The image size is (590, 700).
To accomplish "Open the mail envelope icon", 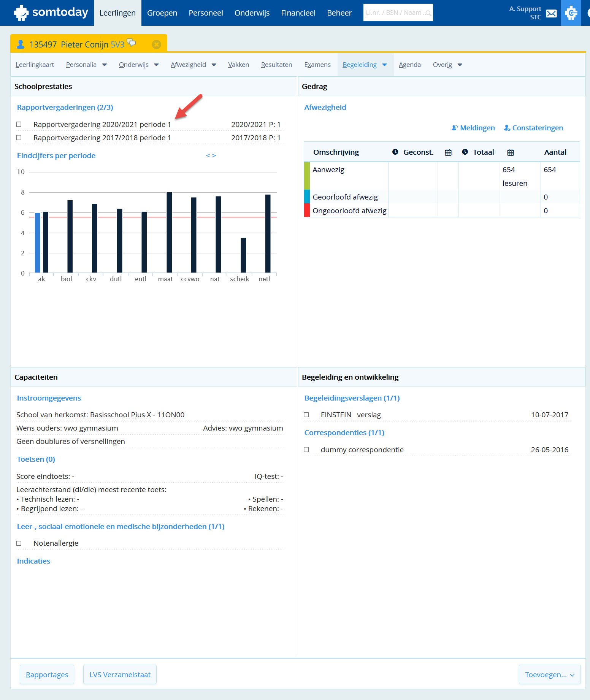I will tap(551, 14).
